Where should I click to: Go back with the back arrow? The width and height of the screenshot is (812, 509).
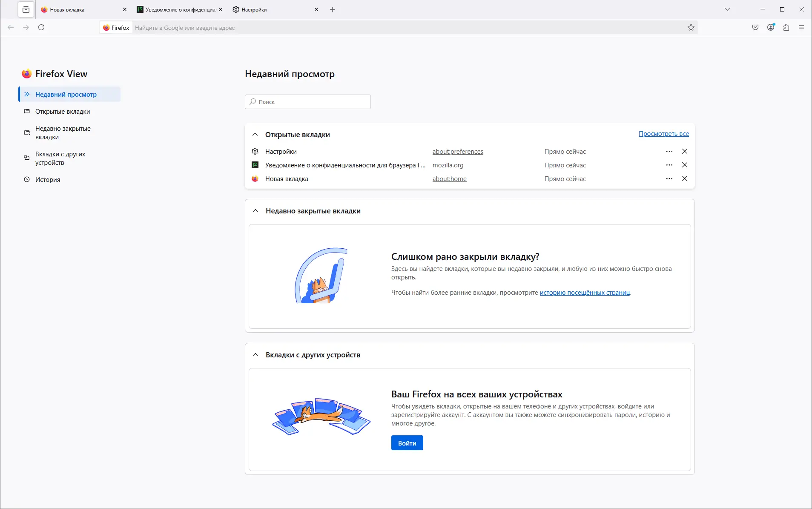click(x=11, y=27)
